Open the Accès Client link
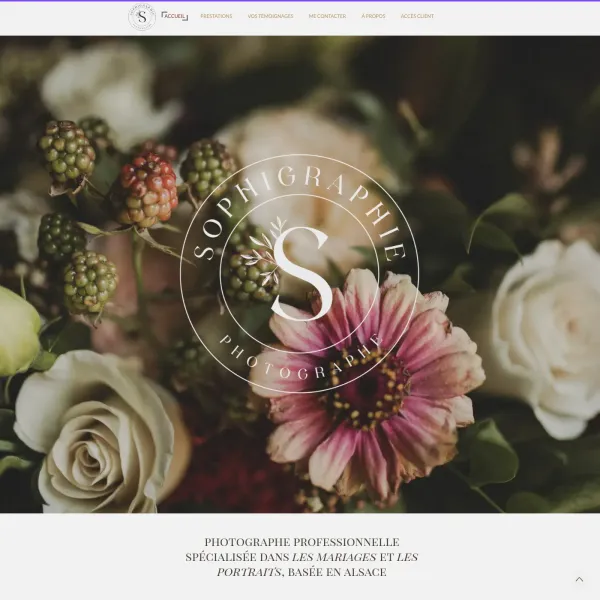This screenshot has width=600, height=600. pyautogui.click(x=417, y=16)
